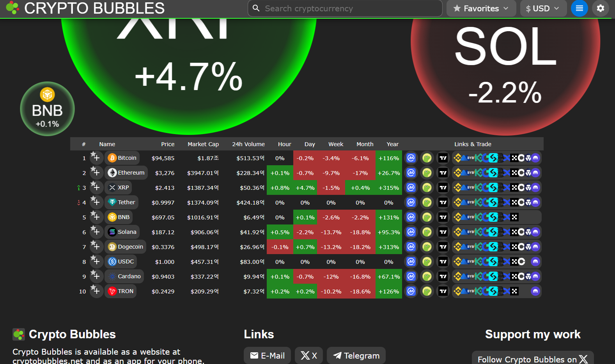The image size is (615, 364).
Task: Open TradingView link for Tether
Action: (443, 202)
